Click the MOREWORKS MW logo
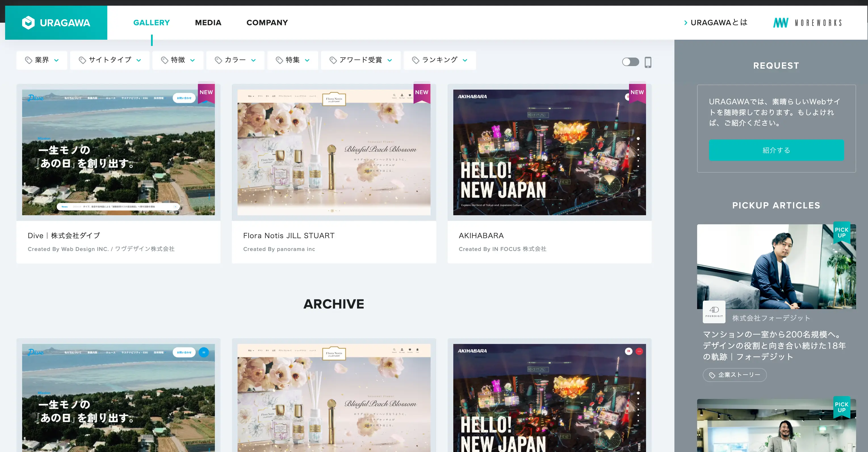The width and height of the screenshot is (868, 452). click(807, 23)
